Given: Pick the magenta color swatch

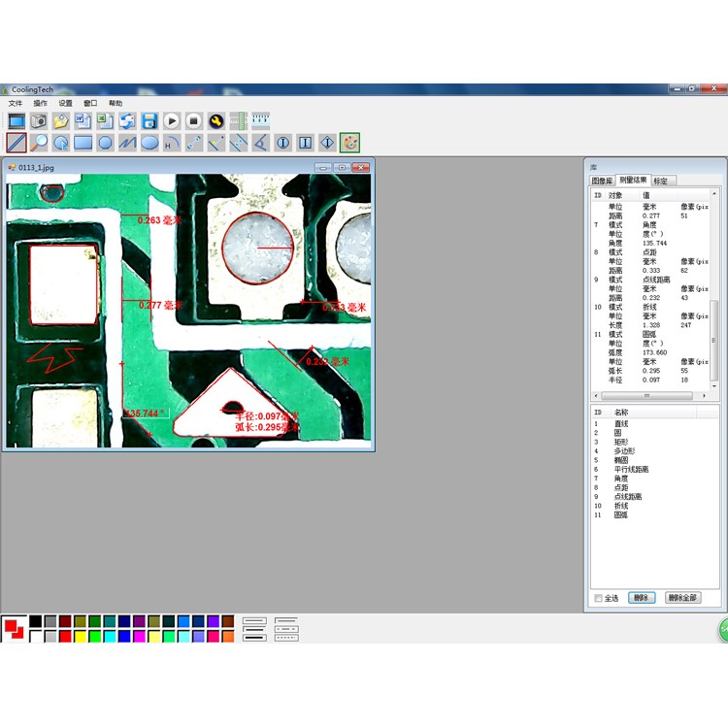Looking at the screenshot, I should (x=139, y=636).
